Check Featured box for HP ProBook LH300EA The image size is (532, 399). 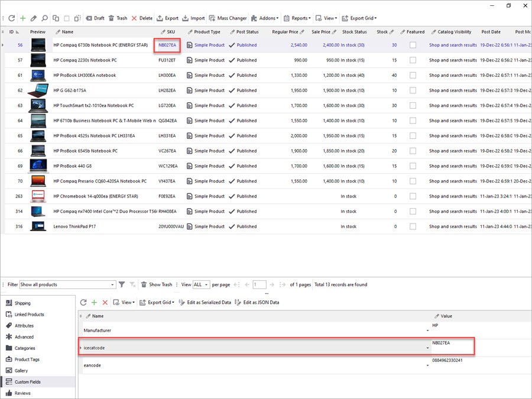[x=413, y=75]
